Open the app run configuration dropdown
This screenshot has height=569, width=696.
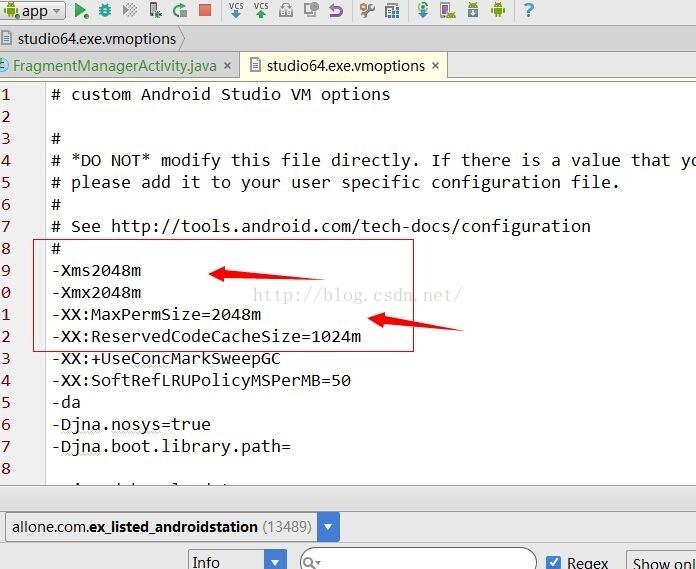(x=32, y=10)
